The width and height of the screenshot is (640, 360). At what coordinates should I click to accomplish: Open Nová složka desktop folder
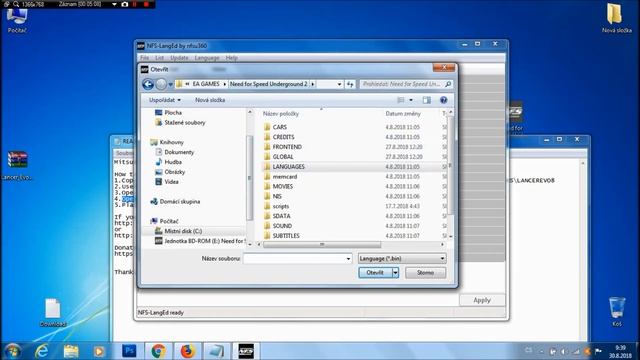[616, 18]
